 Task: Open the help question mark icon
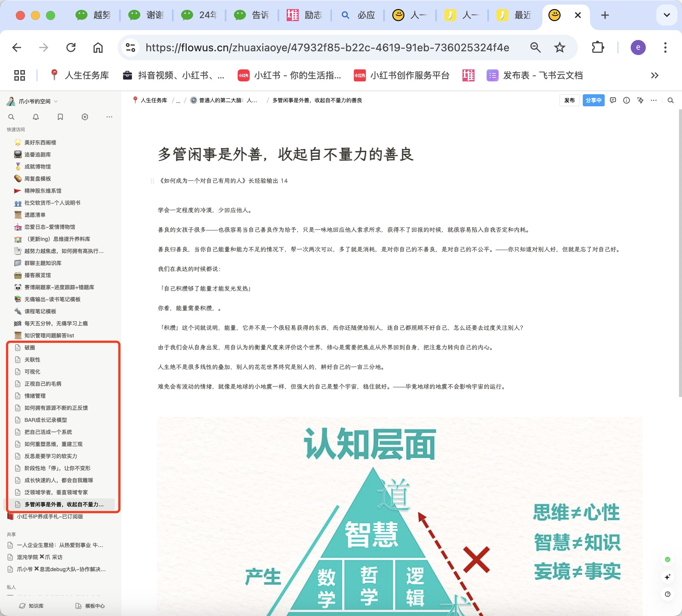[667, 594]
